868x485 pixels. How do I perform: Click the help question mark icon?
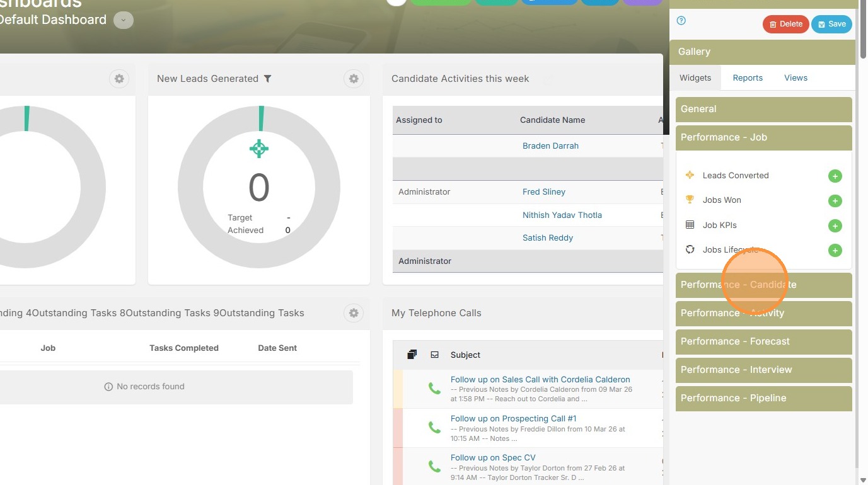pyautogui.click(x=681, y=21)
